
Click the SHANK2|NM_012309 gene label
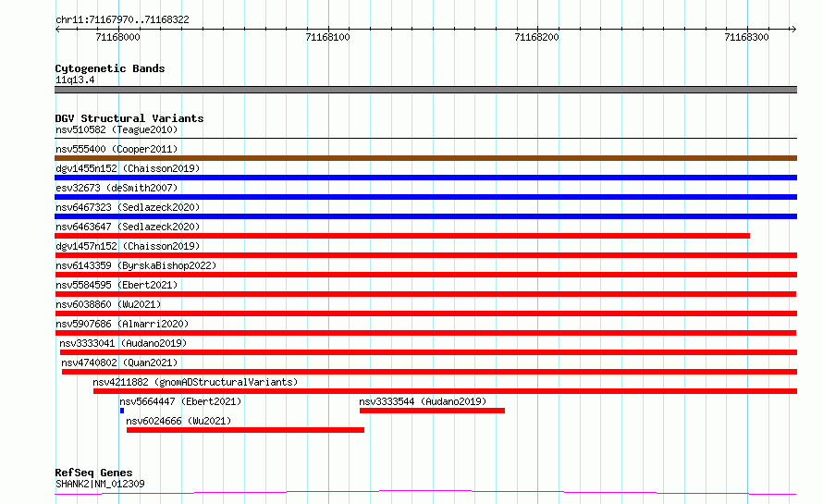coord(100,484)
